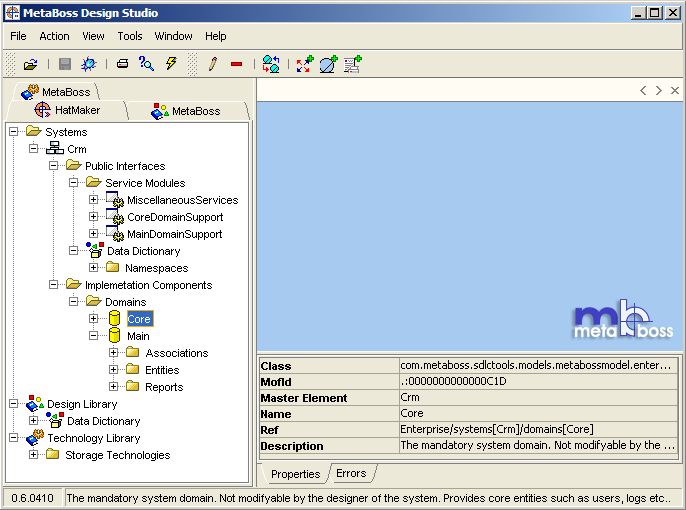Select the Data Dictionary under Design Library
Screen dimensions: 686x510
[x=103, y=421]
